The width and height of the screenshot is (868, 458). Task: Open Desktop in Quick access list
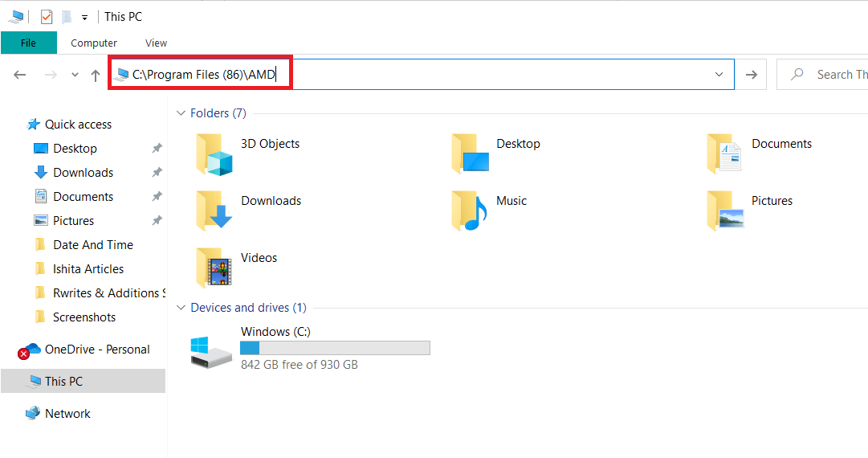75,149
